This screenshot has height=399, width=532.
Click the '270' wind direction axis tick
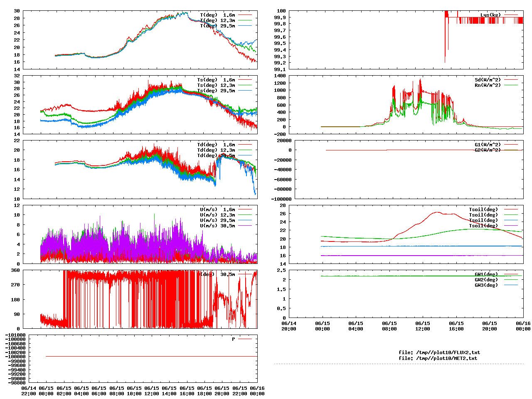tap(15, 285)
